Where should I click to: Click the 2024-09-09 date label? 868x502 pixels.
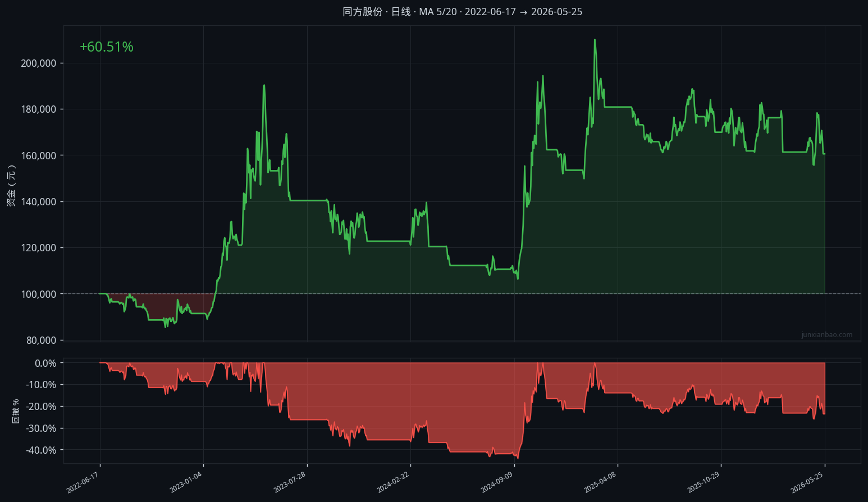[x=497, y=482]
